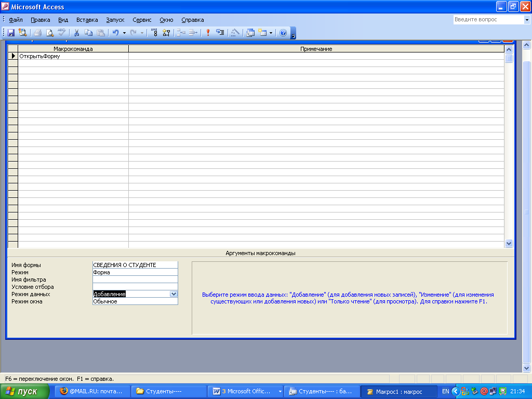Open the Undo history dropdown arrow
Screen dimensions: 532x399
(124, 33)
